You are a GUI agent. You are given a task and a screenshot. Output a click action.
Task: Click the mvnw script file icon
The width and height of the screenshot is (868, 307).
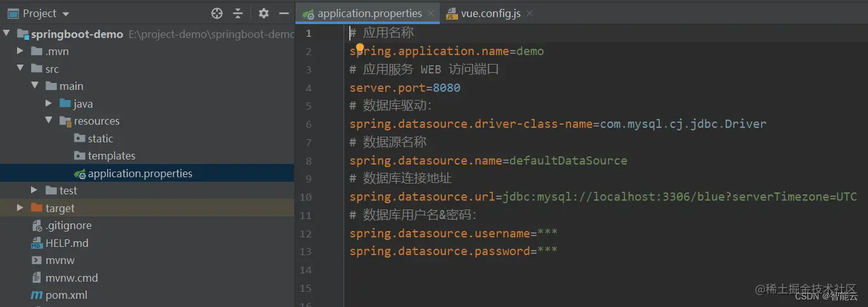37,260
